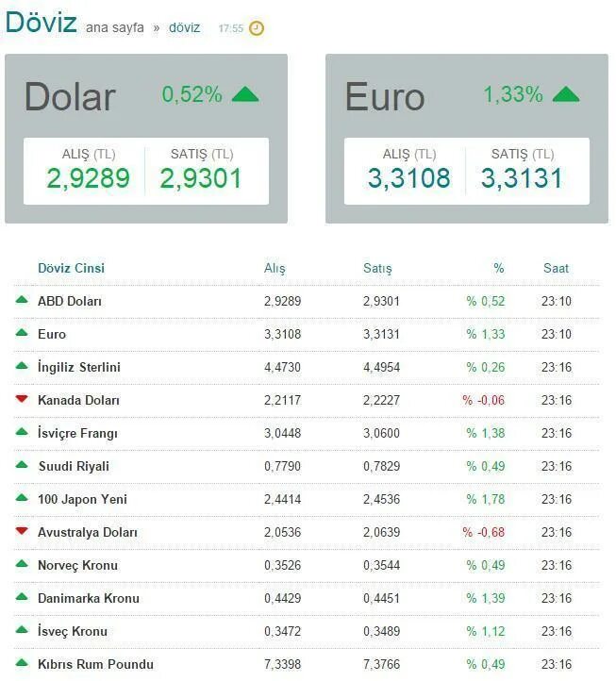Click the red down arrow next to Kanada Doları

22,399
